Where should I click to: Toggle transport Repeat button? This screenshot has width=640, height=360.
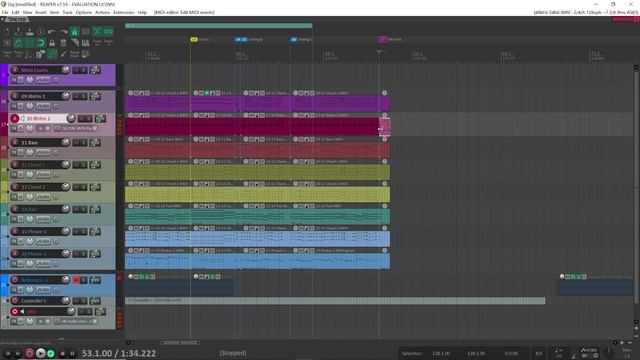pos(51,353)
